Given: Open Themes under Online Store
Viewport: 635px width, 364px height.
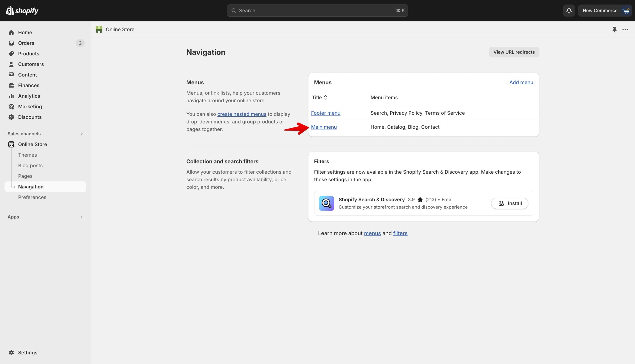Looking at the screenshot, I should pyautogui.click(x=28, y=155).
